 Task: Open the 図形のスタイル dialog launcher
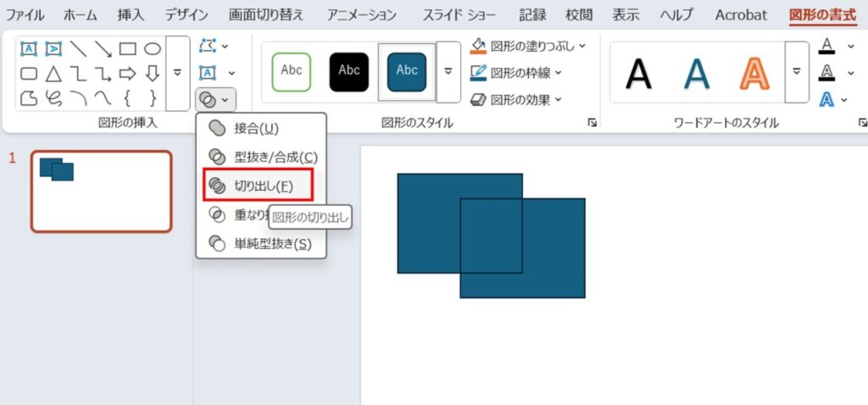[593, 123]
